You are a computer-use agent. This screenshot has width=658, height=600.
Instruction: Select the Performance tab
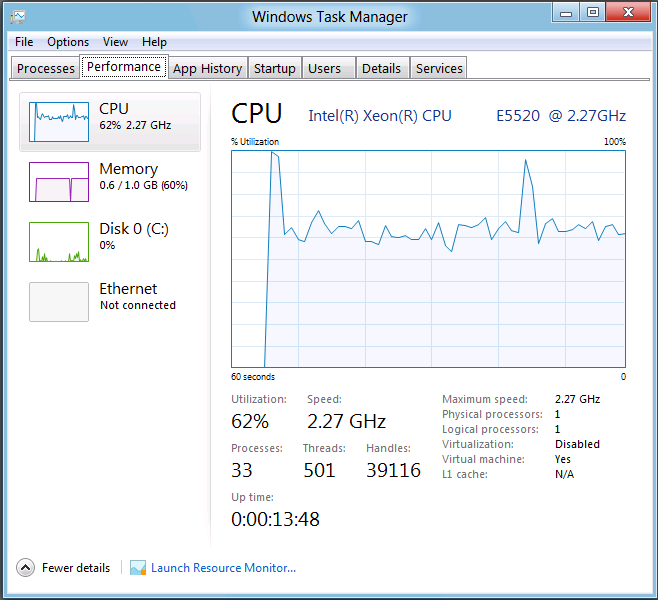(x=124, y=67)
